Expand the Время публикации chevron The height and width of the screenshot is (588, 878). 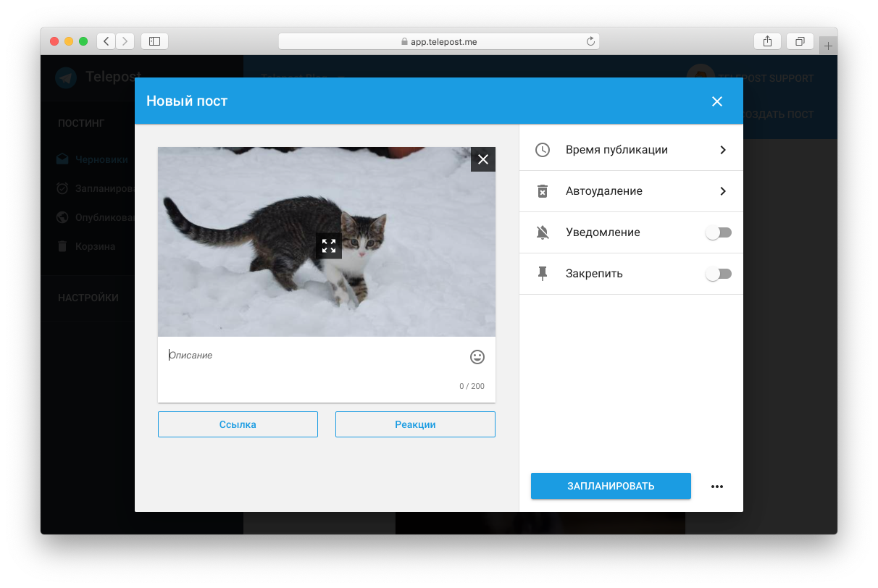(x=722, y=150)
